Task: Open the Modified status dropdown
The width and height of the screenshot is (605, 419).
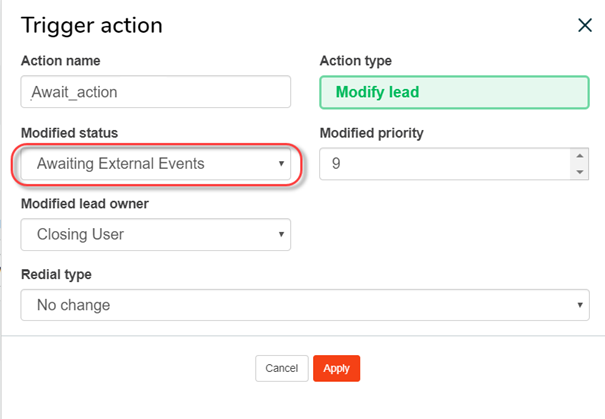Action: [x=155, y=164]
